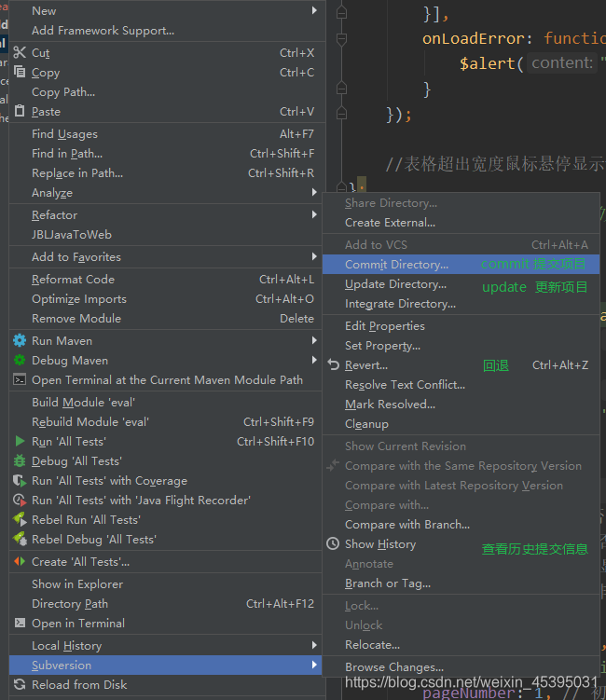606x700 pixels.
Task: Choose Rebuild Module 'eval' entry
Action: click(x=165, y=422)
